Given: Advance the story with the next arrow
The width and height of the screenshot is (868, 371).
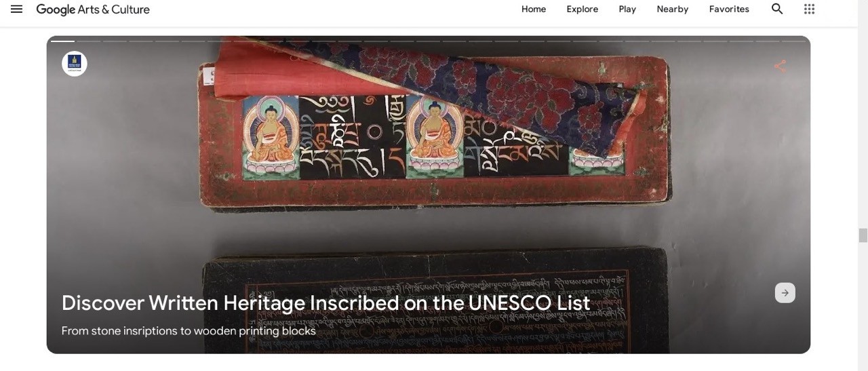Looking at the screenshot, I should click(785, 293).
